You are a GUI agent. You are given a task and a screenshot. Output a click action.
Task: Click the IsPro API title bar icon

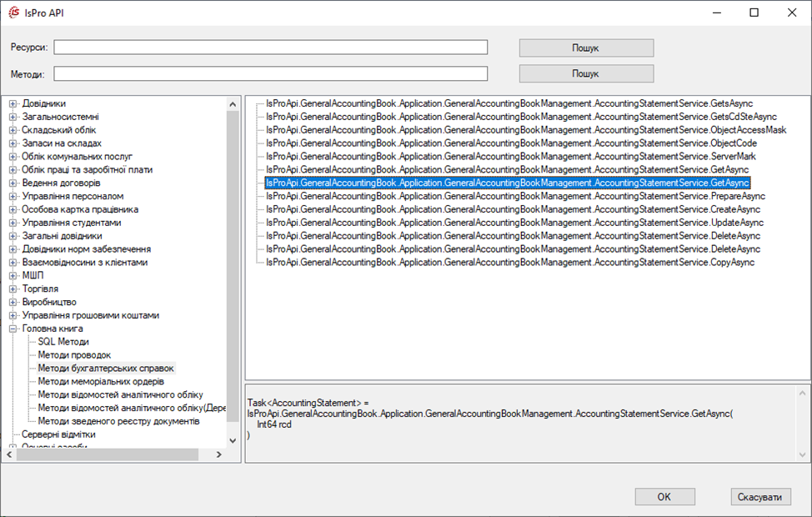click(x=14, y=13)
